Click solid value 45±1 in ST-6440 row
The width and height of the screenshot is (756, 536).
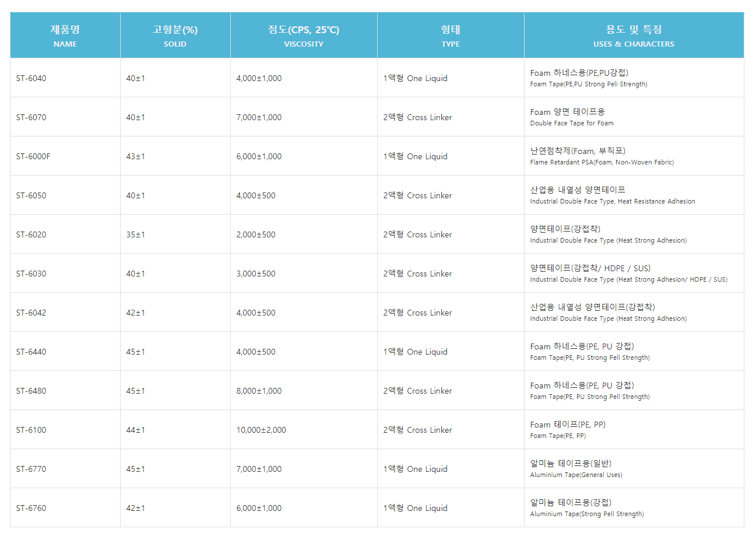point(136,352)
